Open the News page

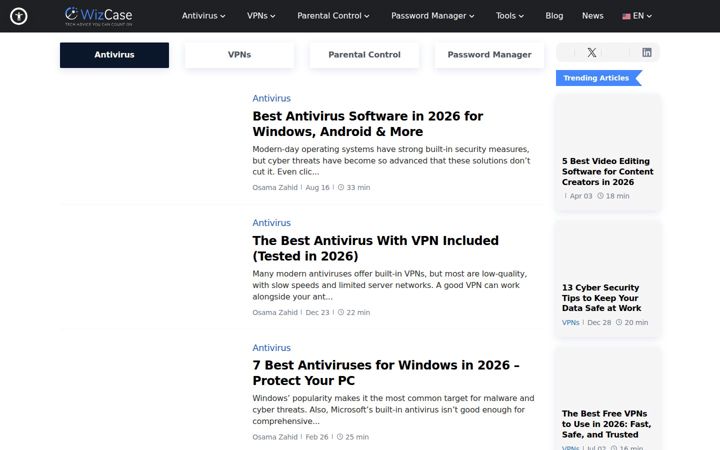[593, 16]
